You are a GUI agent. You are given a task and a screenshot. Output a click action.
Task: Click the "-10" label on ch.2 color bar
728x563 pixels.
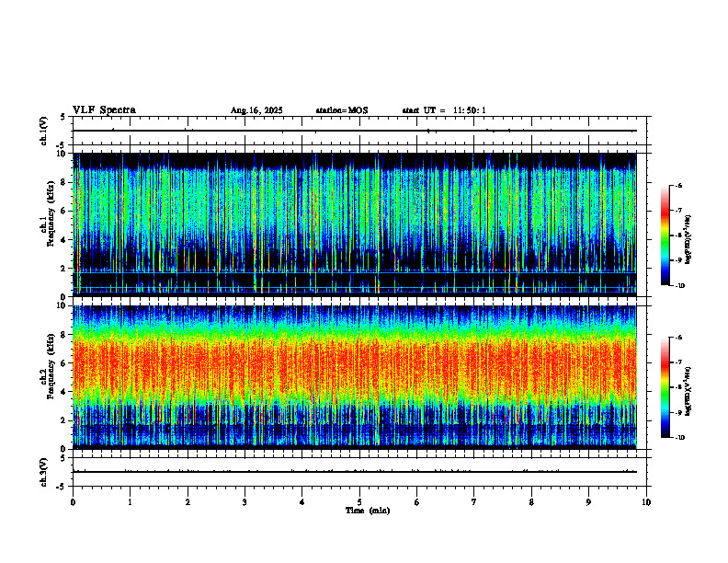[679, 437]
